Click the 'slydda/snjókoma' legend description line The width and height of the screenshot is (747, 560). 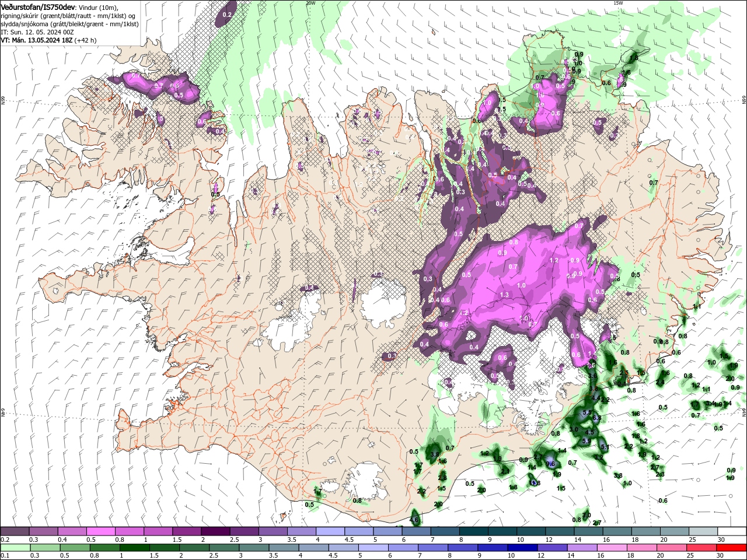[69, 24]
